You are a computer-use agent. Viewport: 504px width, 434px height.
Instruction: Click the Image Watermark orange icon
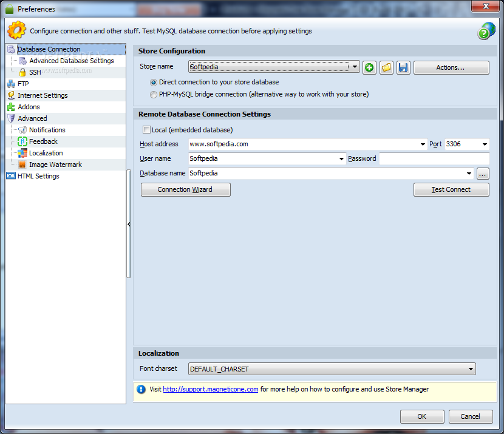22,164
